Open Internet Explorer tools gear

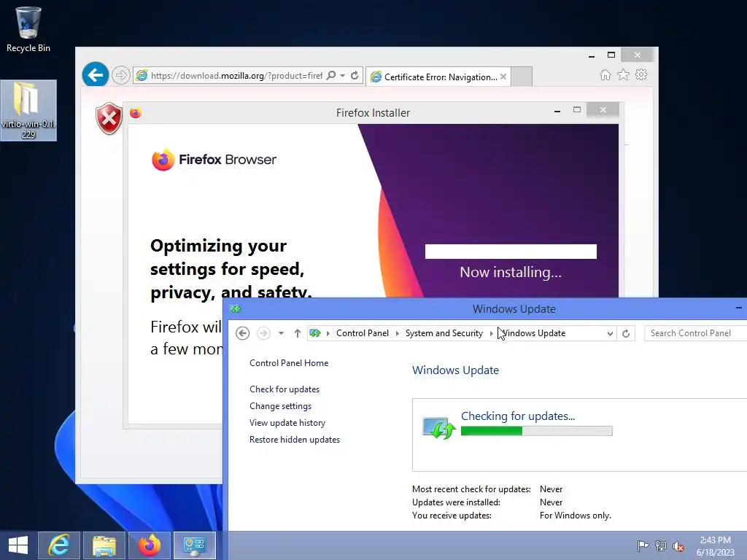tap(641, 75)
